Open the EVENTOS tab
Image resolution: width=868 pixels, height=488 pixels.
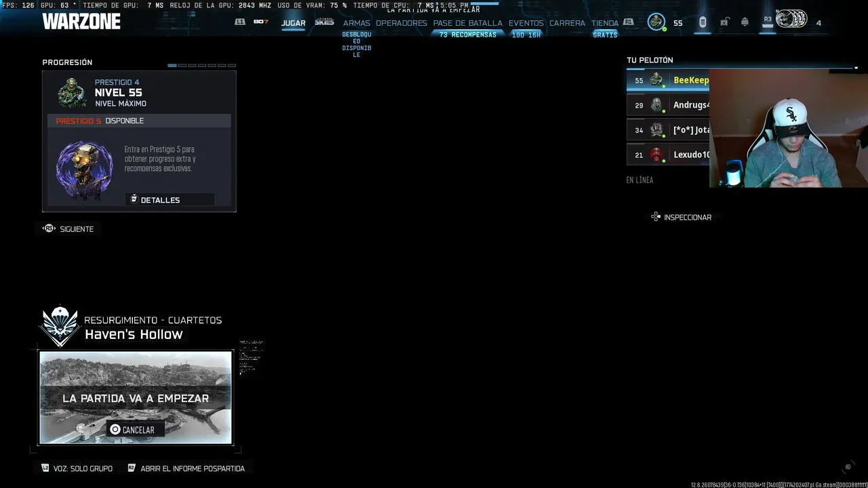click(x=526, y=23)
